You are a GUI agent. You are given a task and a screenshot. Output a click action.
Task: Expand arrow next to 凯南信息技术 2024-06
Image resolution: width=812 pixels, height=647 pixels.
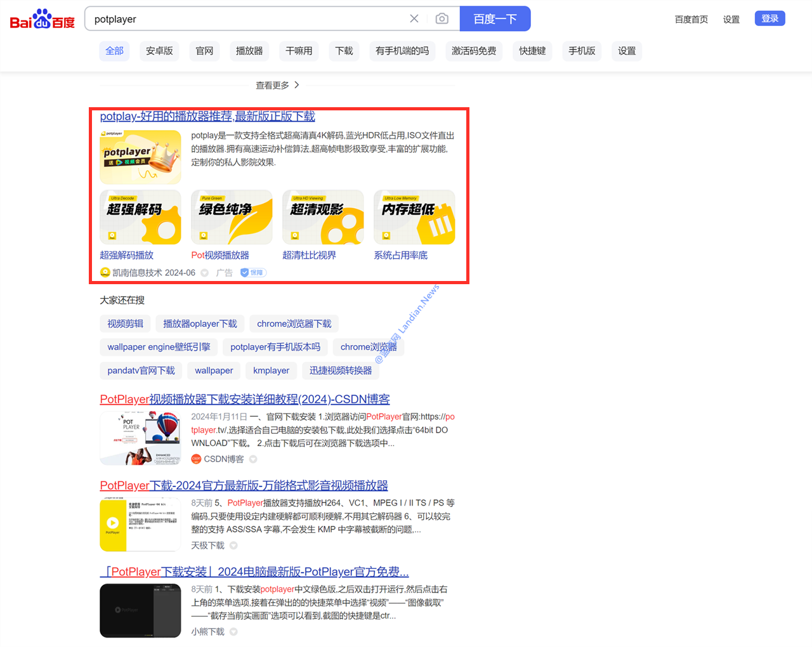205,273
